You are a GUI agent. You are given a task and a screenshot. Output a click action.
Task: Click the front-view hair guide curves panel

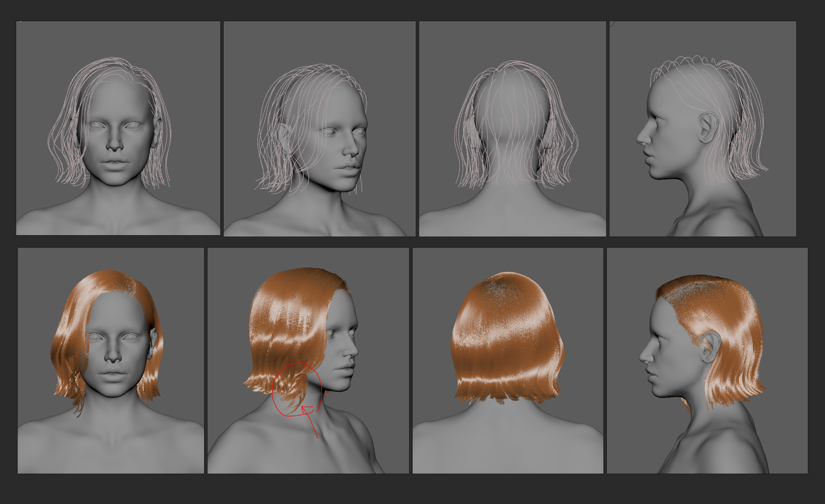[118, 128]
